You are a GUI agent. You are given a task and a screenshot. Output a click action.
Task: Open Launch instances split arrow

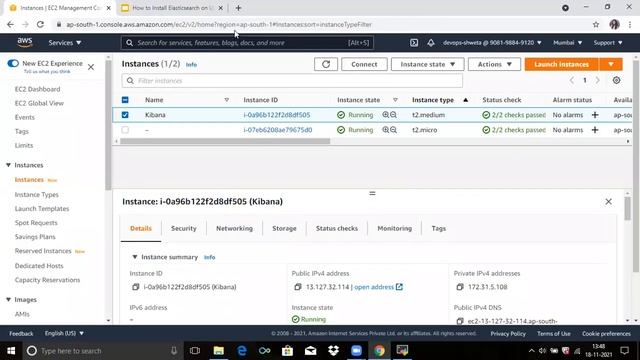coord(611,64)
